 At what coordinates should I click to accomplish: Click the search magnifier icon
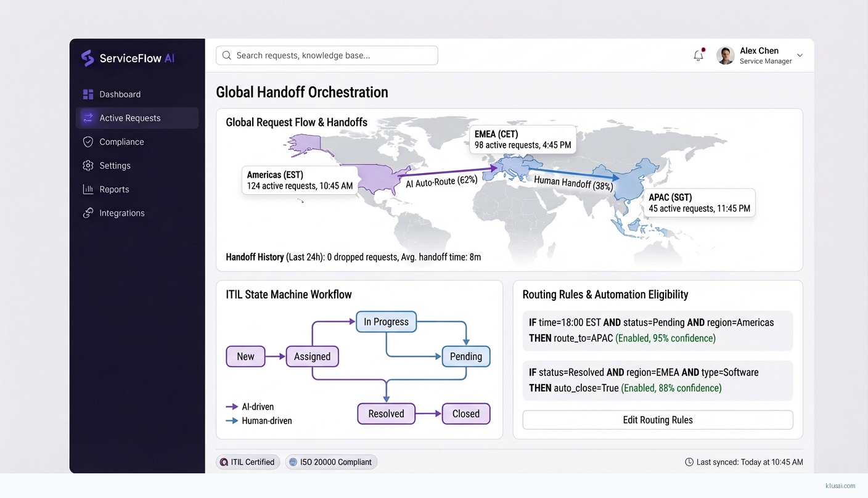tap(227, 55)
